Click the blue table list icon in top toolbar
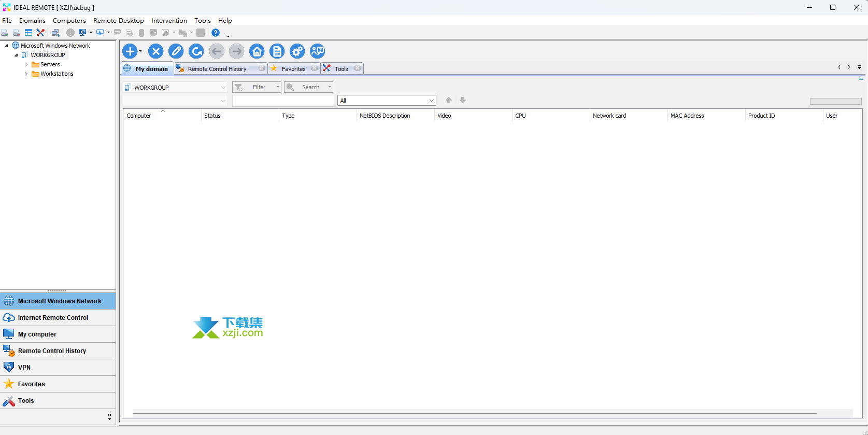The width and height of the screenshot is (868, 435). [29, 33]
